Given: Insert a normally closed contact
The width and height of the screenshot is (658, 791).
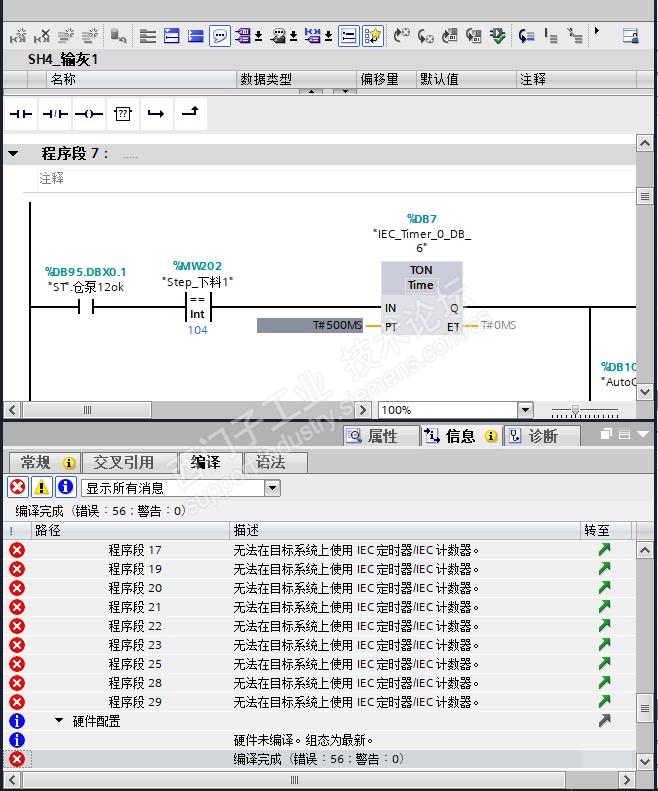Looking at the screenshot, I should pyautogui.click(x=55, y=114).
